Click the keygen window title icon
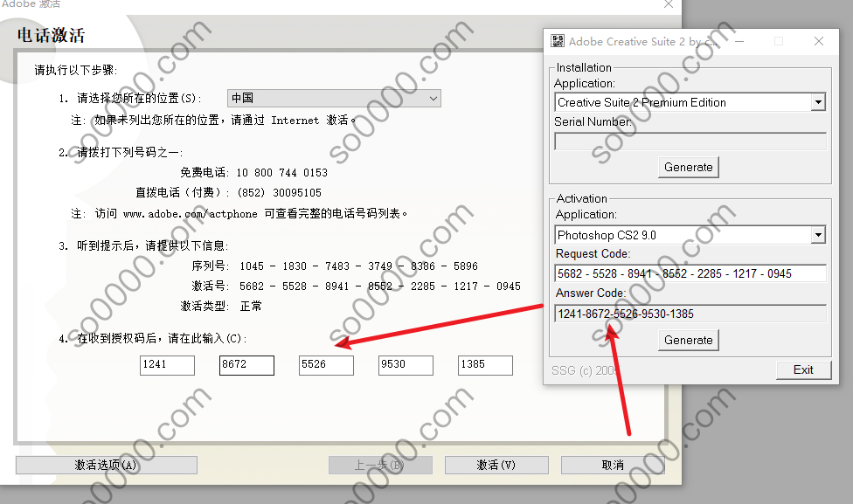 [x=557, y=41]
